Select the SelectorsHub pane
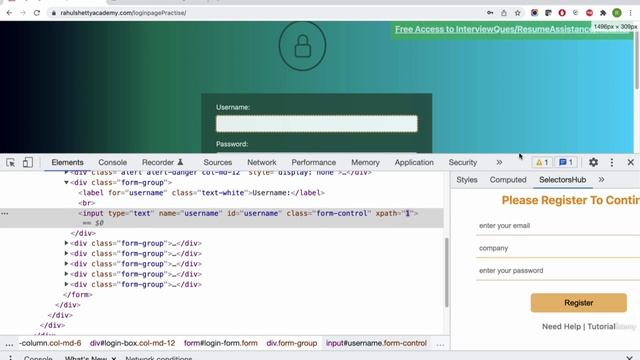Viewport: 640px width, 360px height. 562,180
